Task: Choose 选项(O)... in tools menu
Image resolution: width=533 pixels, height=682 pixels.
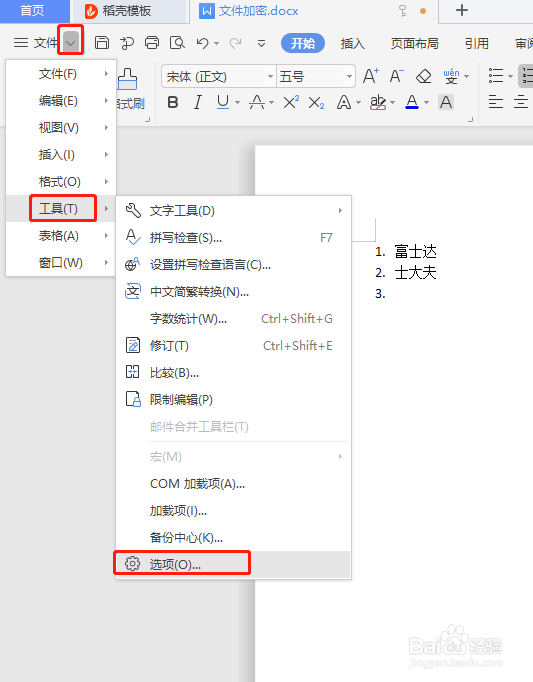Action: (x=234, y=565)
